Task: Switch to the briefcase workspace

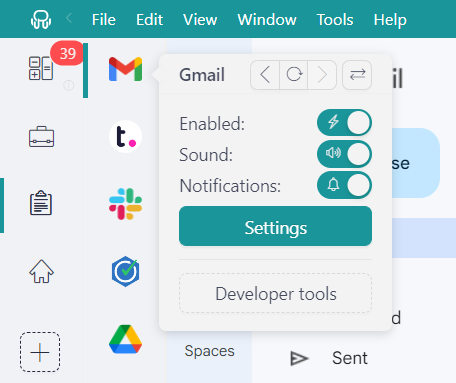Action: (41, 137)
